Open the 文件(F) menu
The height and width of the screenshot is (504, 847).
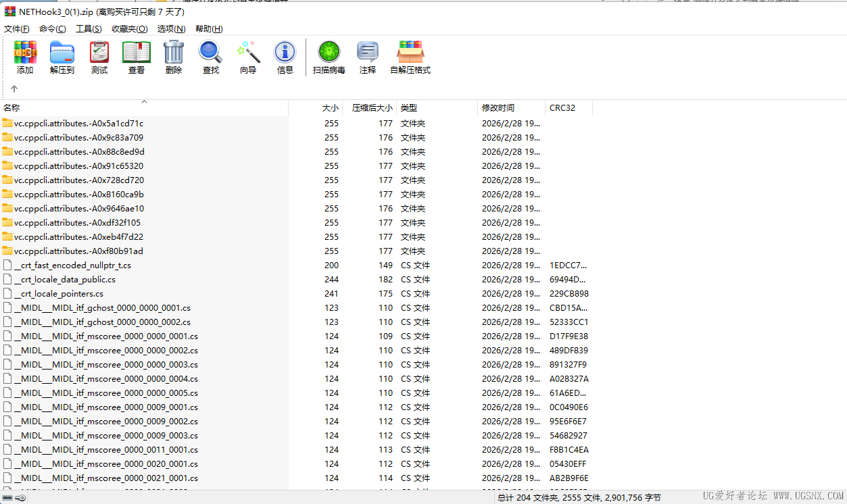(17, 29)
